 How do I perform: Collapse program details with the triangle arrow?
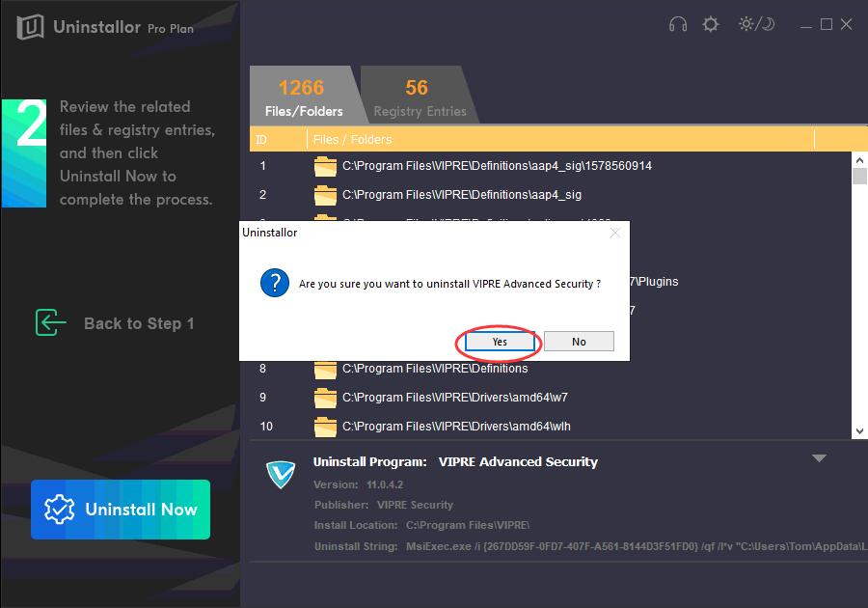(819, 458)
